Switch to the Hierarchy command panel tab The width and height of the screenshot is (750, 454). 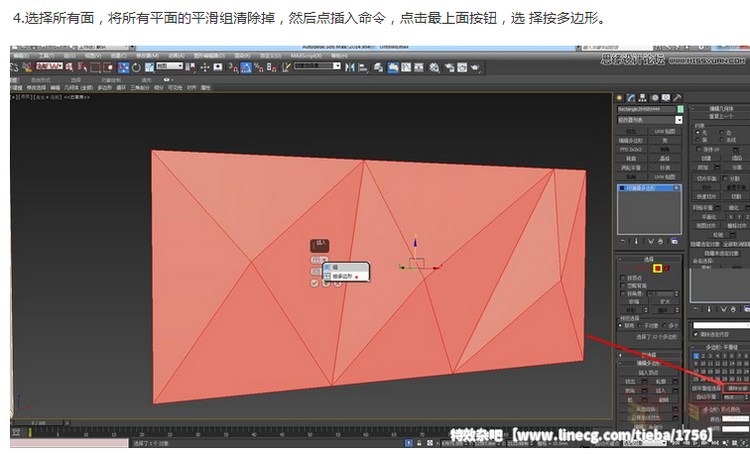[642, 98]
